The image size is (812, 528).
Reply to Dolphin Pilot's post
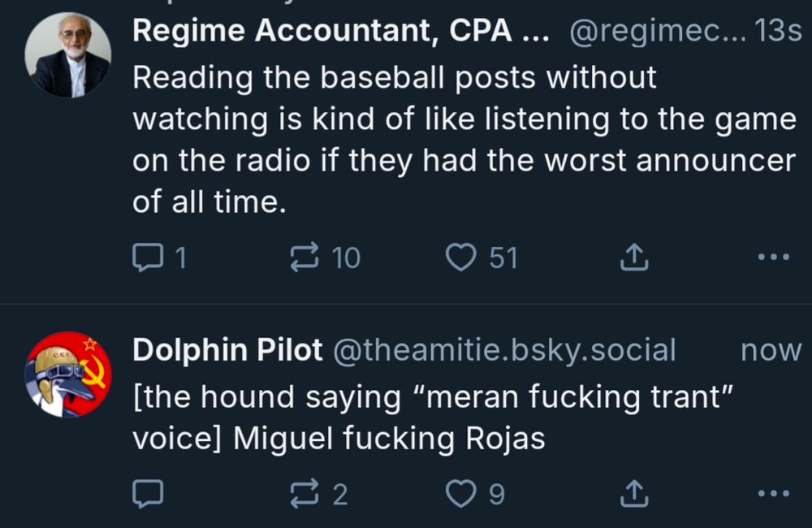[x=148, y=494]
